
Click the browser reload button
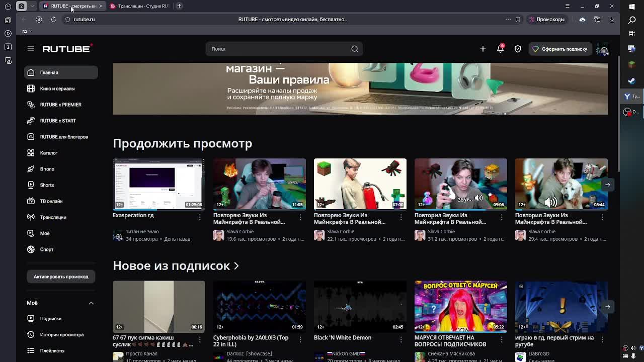pos(53,19)
